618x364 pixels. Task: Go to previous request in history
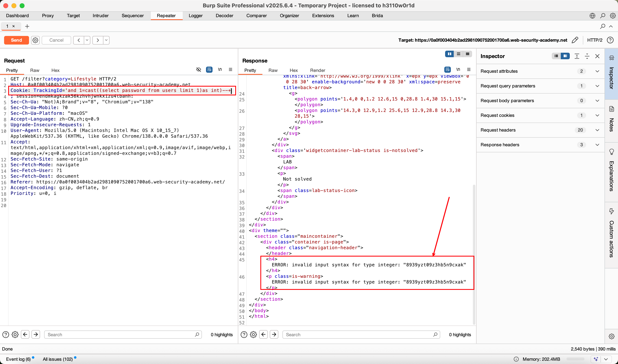click(x=78, y=40)
